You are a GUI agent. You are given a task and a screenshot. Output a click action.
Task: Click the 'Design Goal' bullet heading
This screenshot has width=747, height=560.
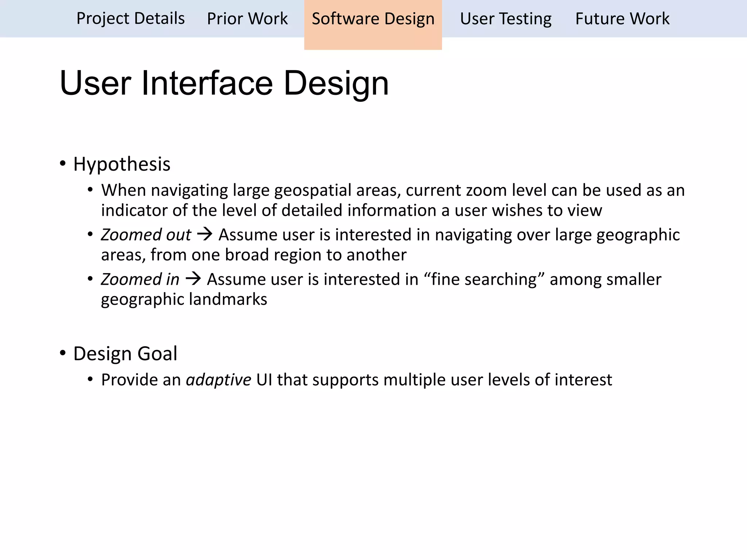pos(125,354)
